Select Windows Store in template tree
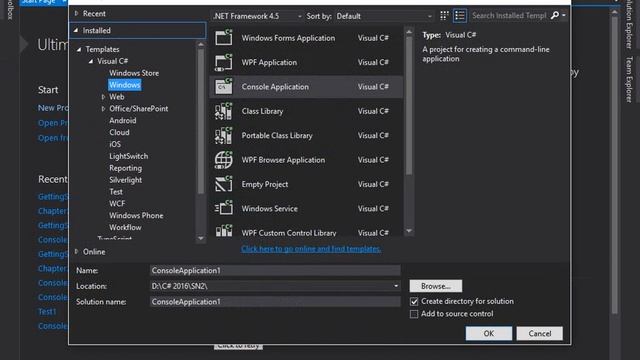 (x=134, y=73)
